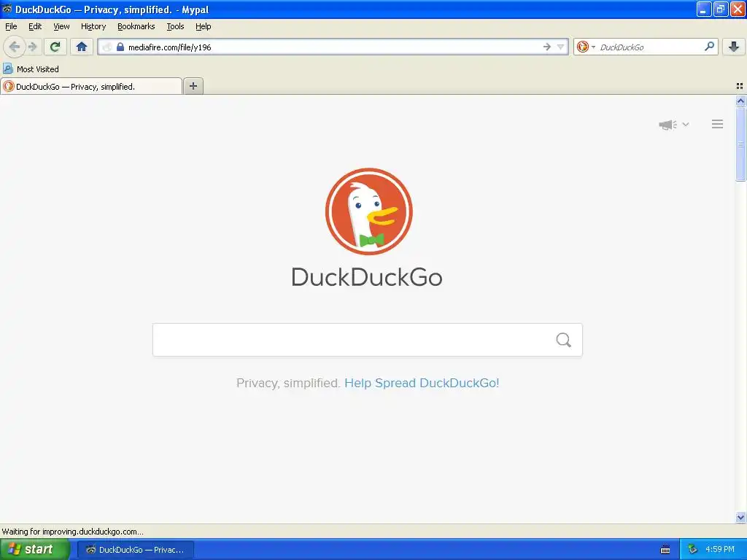Click the address bar URL field

(x=333, y=47)
